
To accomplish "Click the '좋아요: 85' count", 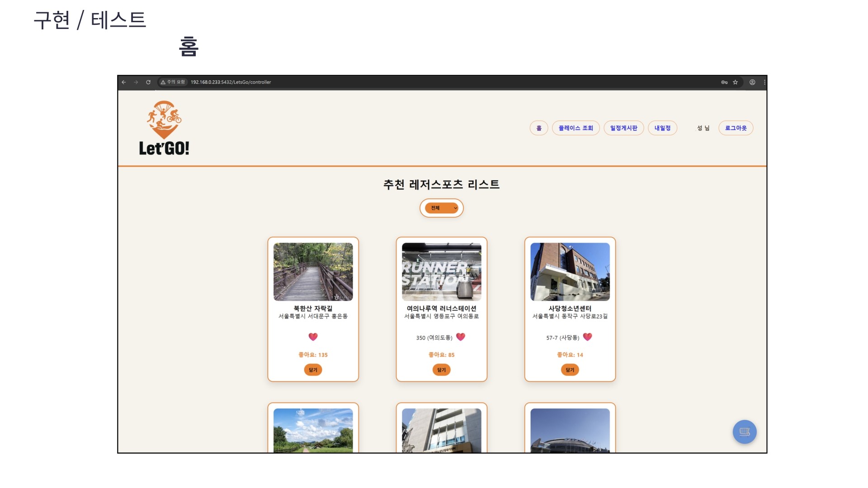I will 442,355.
